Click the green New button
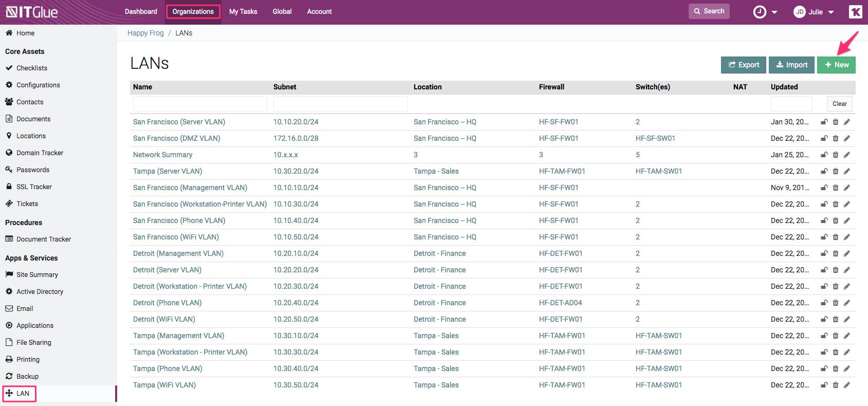The width and height of the screenshot is (868, 406). pyautogui.click(x=836, y=65)
